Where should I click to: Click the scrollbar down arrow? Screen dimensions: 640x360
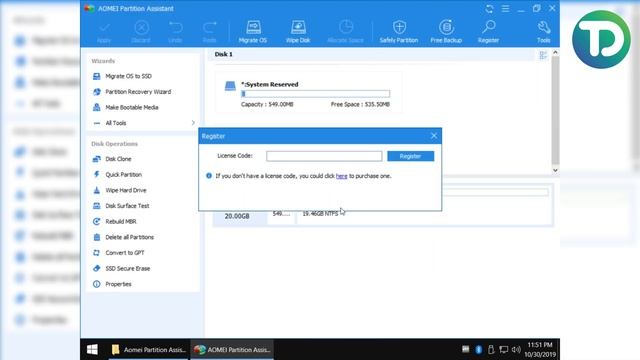click(555, 170)
